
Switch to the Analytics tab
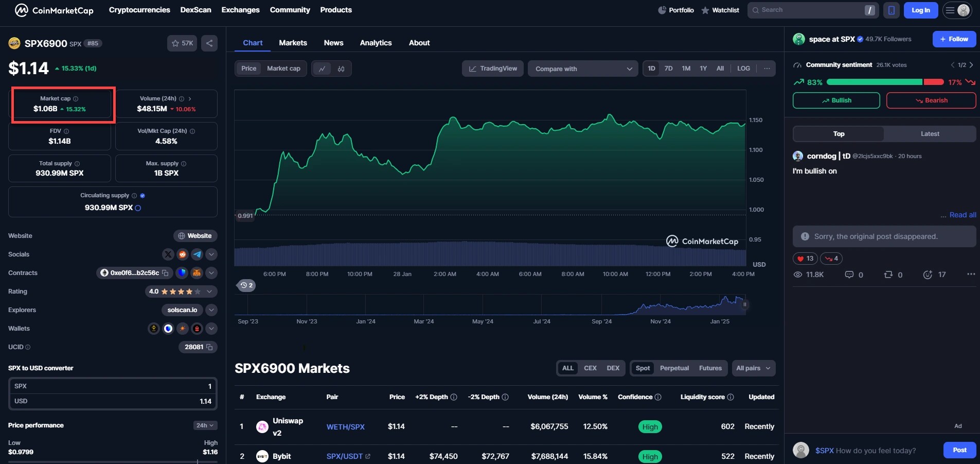(x=376, y=43)
